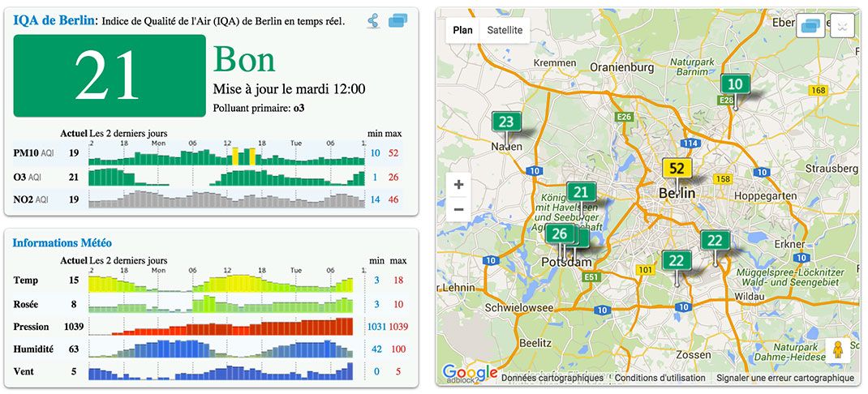The image size is (868, 394).
Task: Click the grey X icon at map corner
Action: point(843,27)
